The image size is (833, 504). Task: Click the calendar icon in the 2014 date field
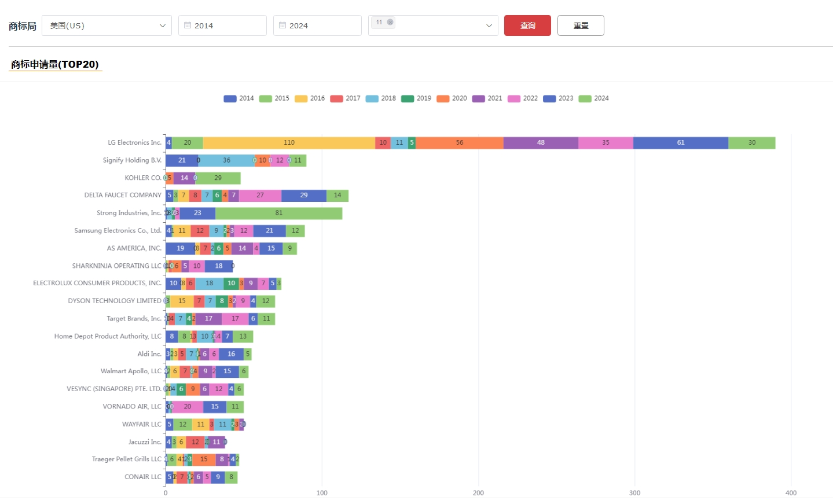click(x=188, y=25)
